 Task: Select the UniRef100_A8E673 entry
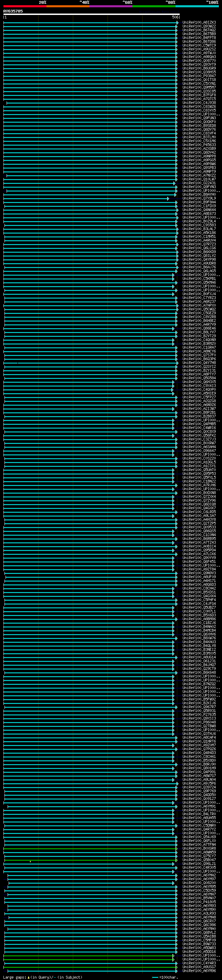[199, 214]
